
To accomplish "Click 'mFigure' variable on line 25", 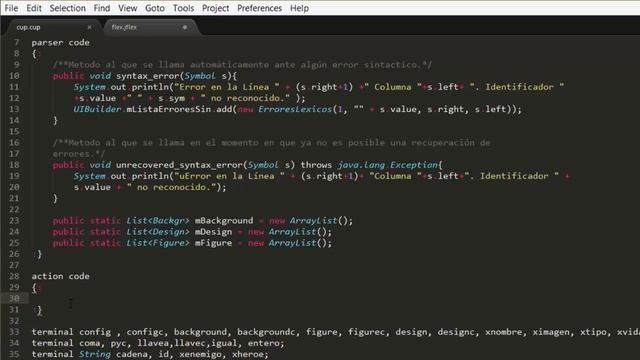I will 213,243.
